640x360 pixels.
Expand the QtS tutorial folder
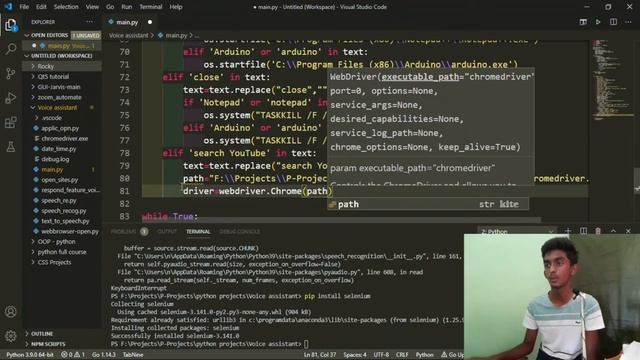(x=61, y=77)
